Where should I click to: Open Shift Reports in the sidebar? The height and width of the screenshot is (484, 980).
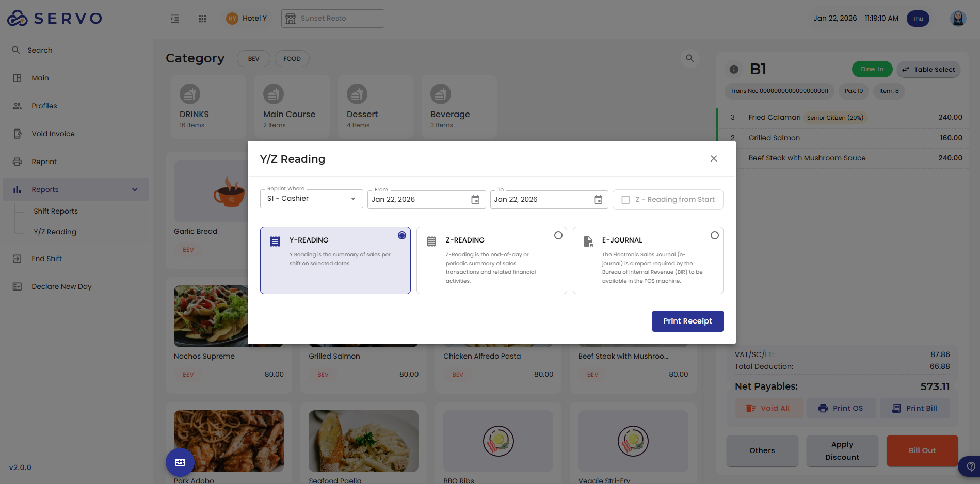click(x=56, y=211)
